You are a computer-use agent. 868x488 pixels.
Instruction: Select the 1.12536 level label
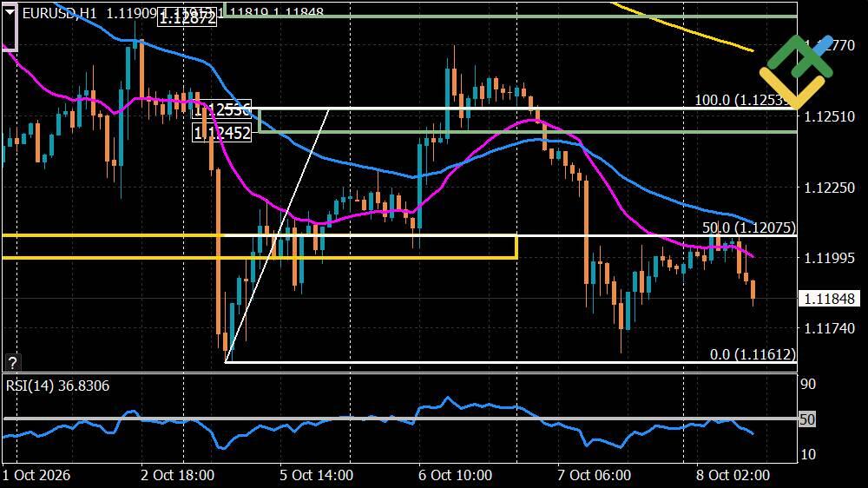(221, 109)
